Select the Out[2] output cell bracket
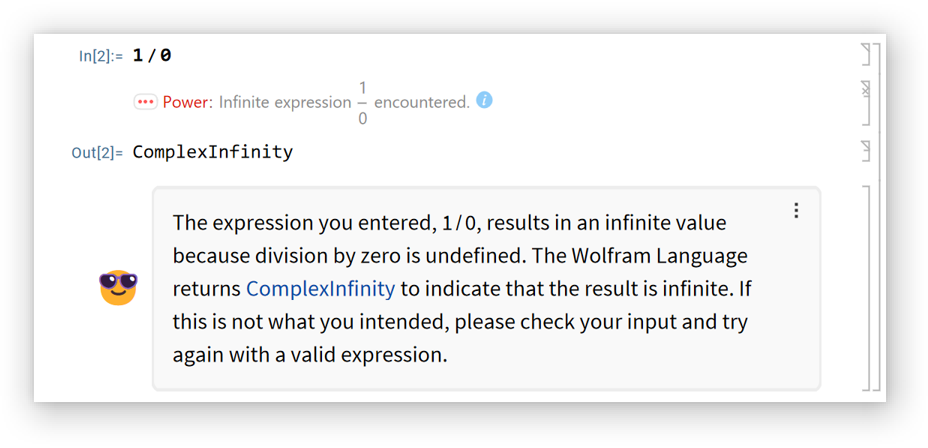 tap(866, 151)
